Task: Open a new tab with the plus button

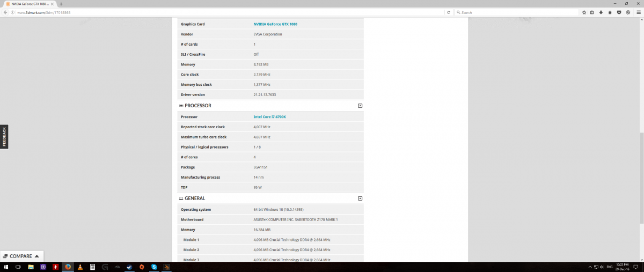Action: (x=61, y=4)
